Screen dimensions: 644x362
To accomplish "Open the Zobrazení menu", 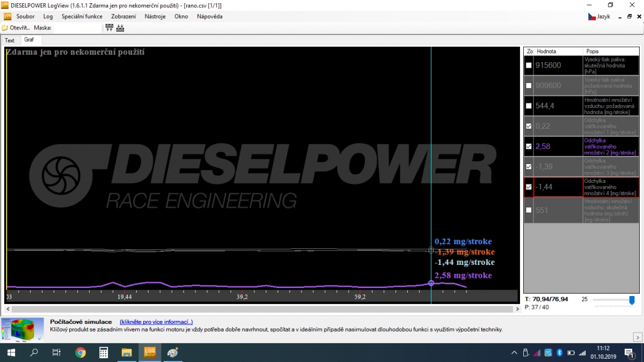I will pyautogui.click(x=123, y=16).
